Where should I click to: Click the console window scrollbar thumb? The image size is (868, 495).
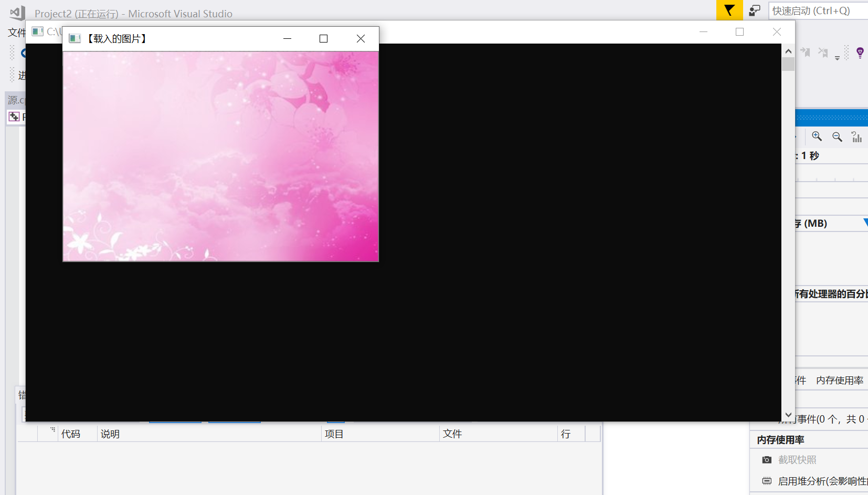(788, 64)
